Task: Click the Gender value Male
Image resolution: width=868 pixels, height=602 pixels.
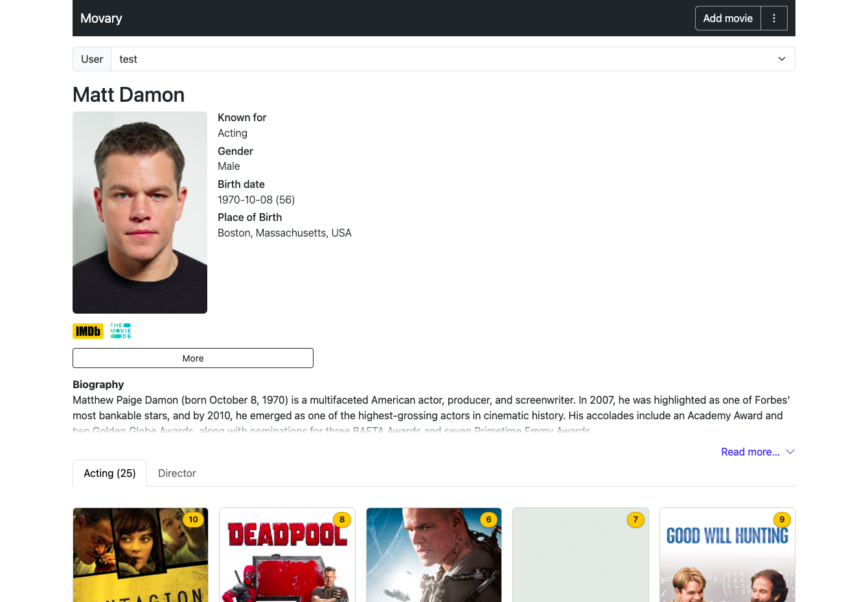Action: click(229, 166)
